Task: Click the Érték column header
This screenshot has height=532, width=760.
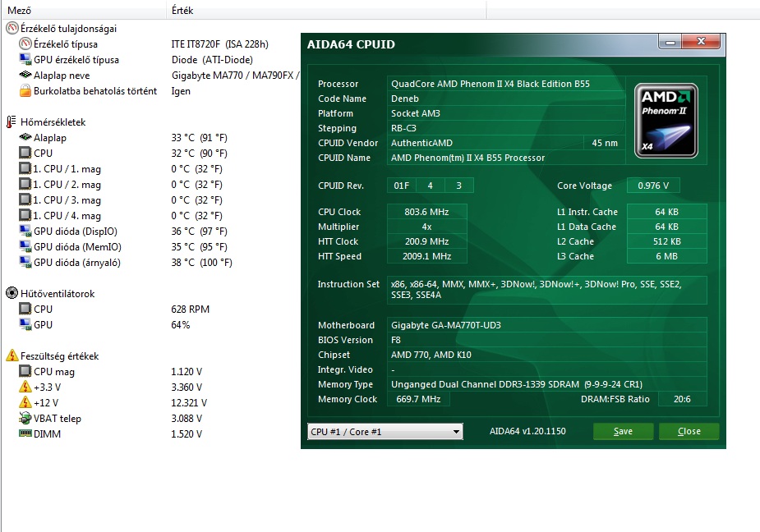Action: click(326, 10)
